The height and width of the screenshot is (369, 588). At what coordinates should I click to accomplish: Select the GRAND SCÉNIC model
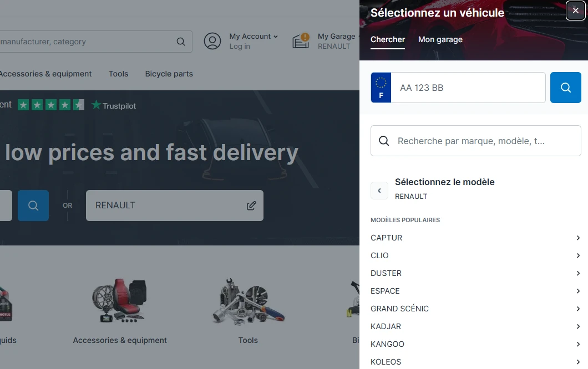coord(475,309)
